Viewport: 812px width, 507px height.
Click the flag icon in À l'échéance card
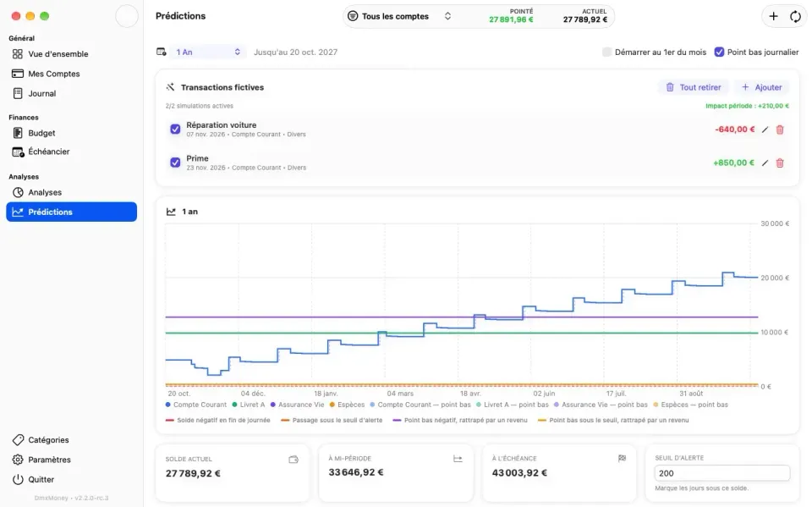click(x=622, y=458)
